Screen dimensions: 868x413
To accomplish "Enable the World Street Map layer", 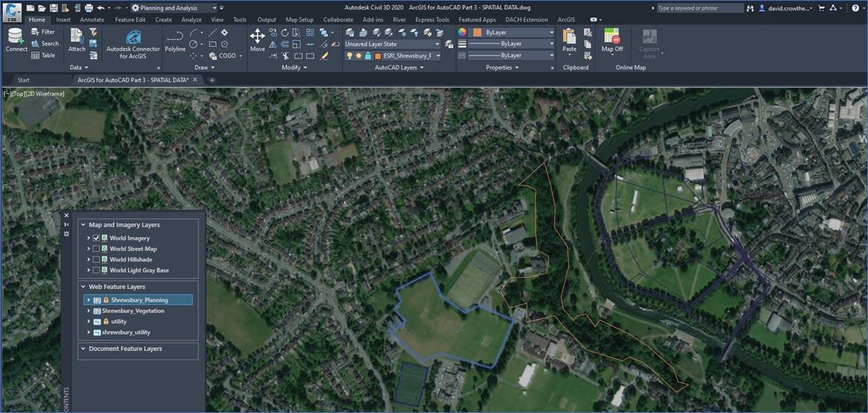I will pyautogui.click(x=96, y=249).
